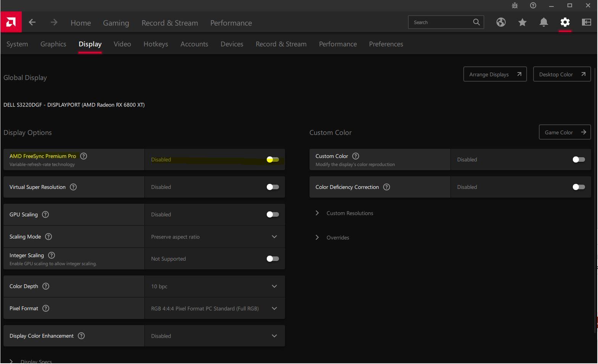Open the web browser globe icon
598x364 pixels.
[x=501, y=22]
